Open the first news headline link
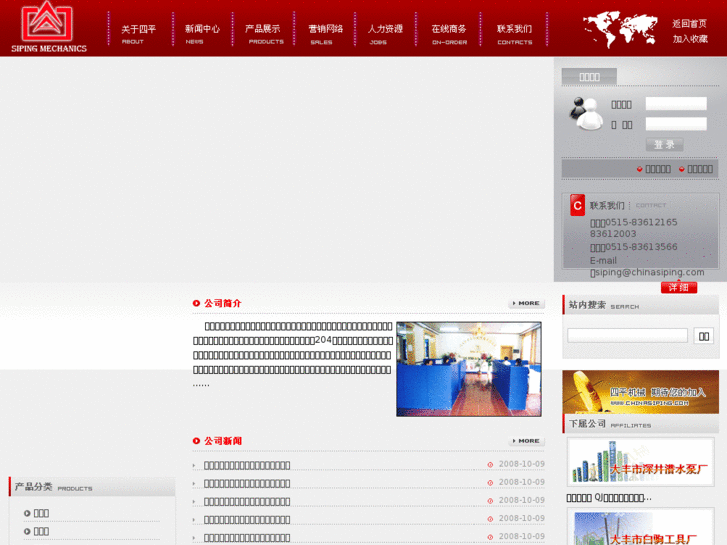The height and width of the screenshot is (545, 727). click(247, 465)
